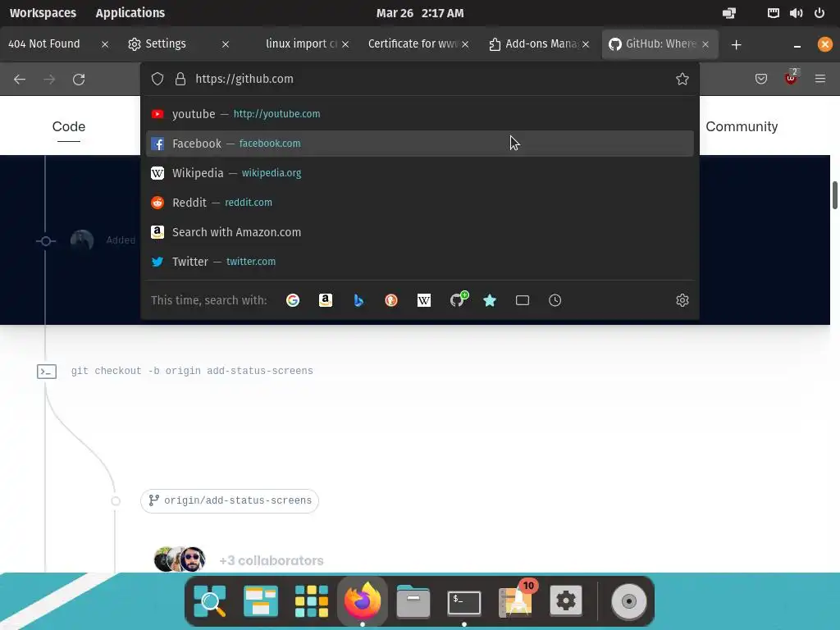Image resolution: width=840 pixels, height=630 pixels.
Task: Open search settings gear in dropdown
Action: coord(682,300)
